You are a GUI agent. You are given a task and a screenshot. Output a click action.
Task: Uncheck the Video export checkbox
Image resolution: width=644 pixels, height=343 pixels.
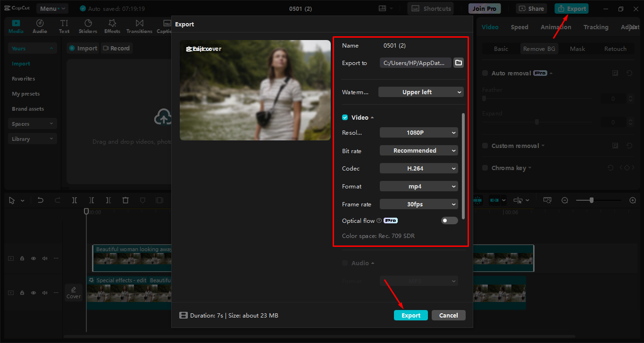pyautogui.click(x=344, y=117)
